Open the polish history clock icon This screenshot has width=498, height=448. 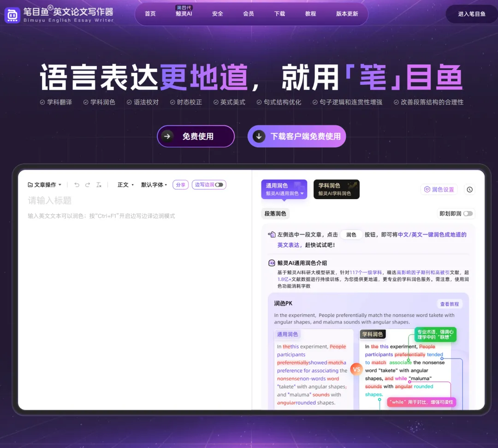[469, 189]
